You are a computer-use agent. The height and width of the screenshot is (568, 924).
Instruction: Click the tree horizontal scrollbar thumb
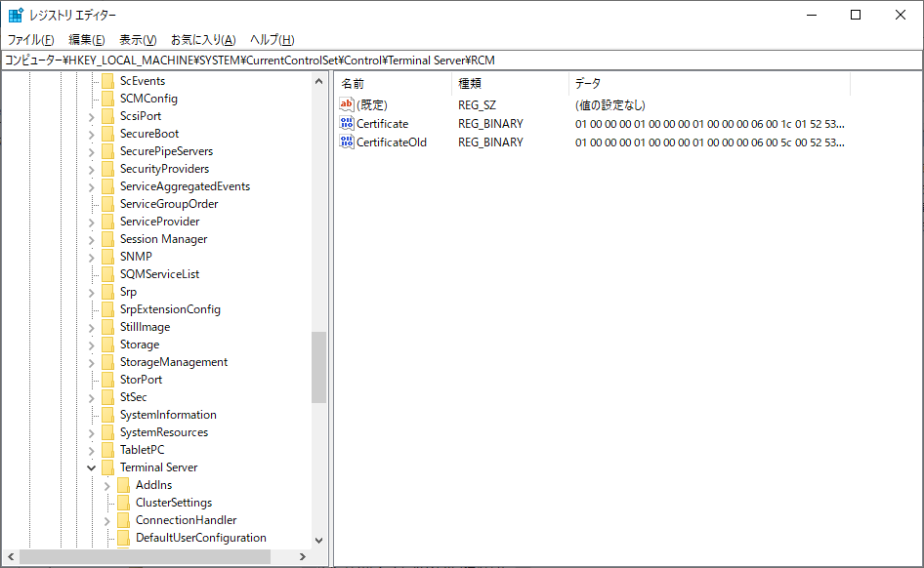145,556
